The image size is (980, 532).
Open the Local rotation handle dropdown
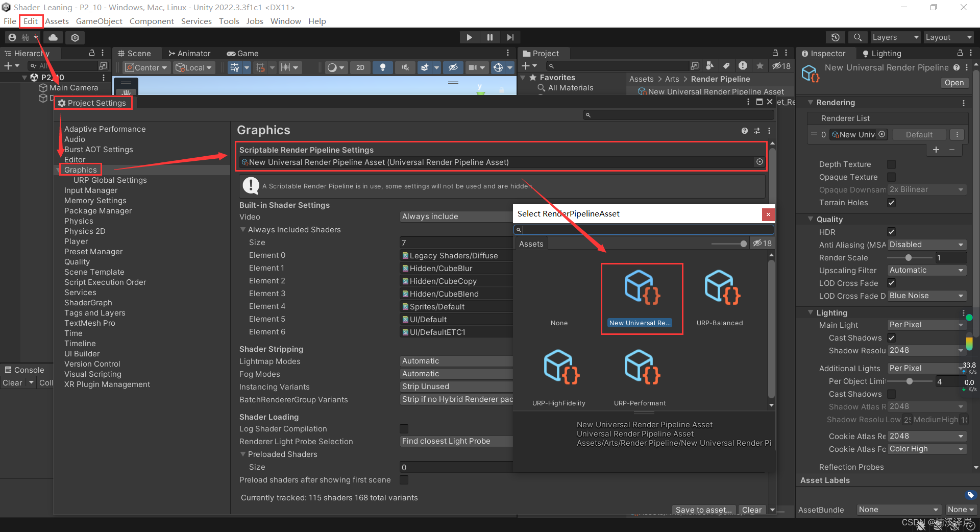(193, 67)
